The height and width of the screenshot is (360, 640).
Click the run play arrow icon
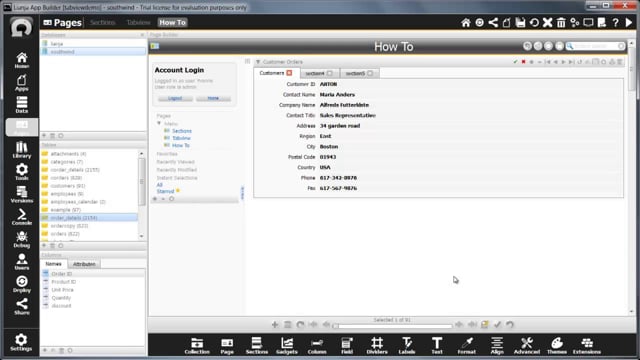(x=629, y=23)
